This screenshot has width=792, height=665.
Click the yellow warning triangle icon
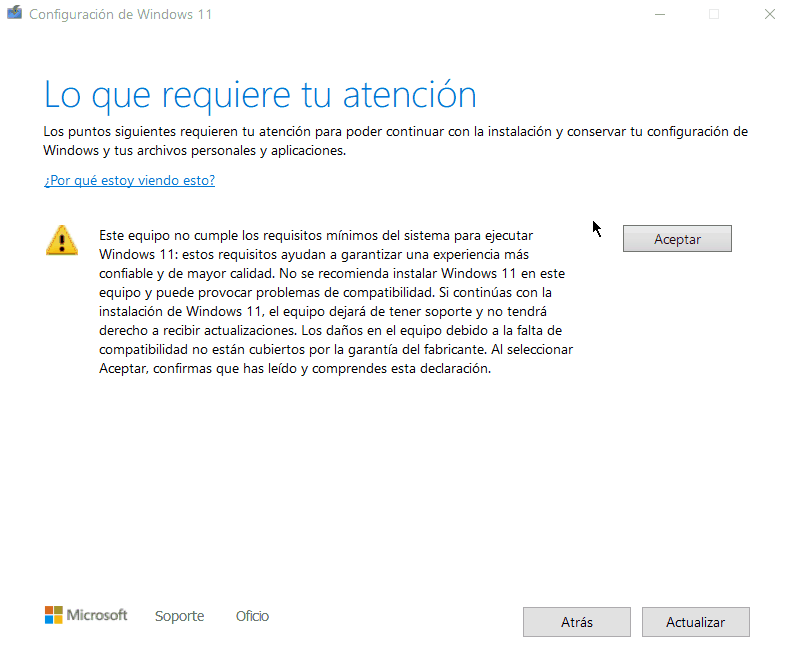[x=62, y=240]
